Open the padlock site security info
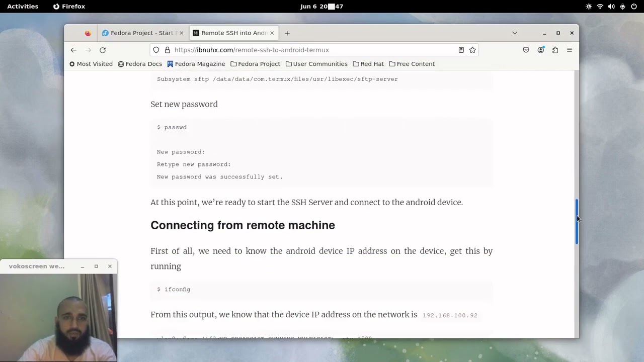644x362 pixels. point(168,50)
